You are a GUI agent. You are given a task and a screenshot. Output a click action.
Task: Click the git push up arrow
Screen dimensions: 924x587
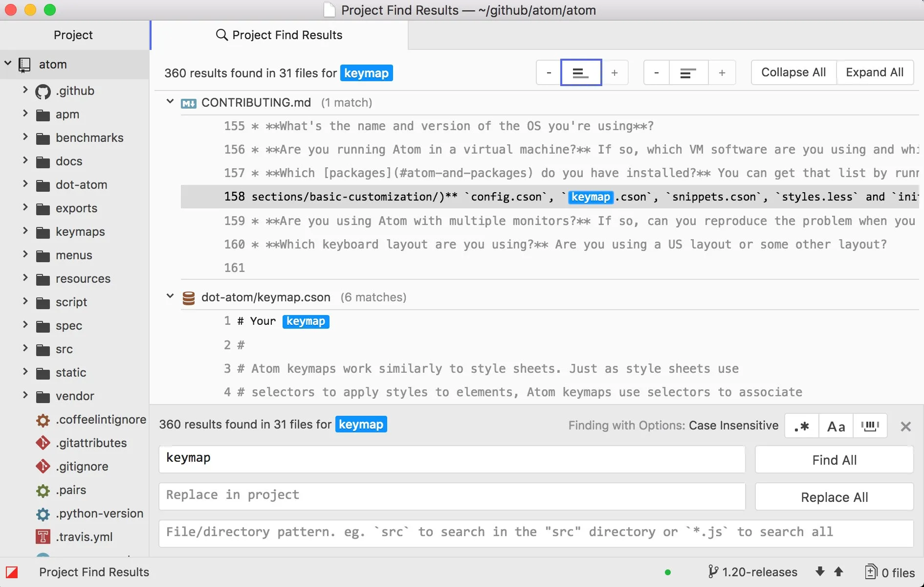(x=838, y=572)
